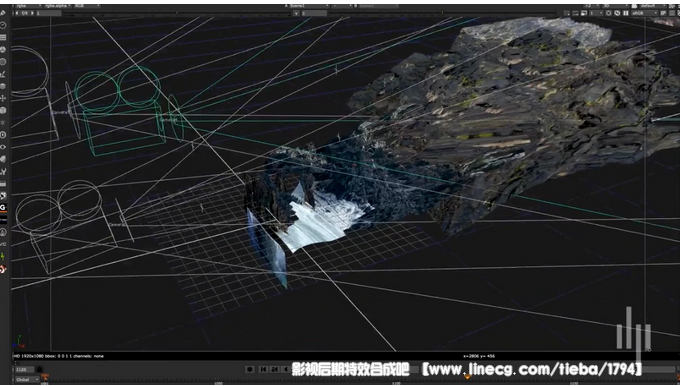Open the default camera dropdown
Image resolution: width=687 pixels, height=386 pixels.
[x=652, y=6]
